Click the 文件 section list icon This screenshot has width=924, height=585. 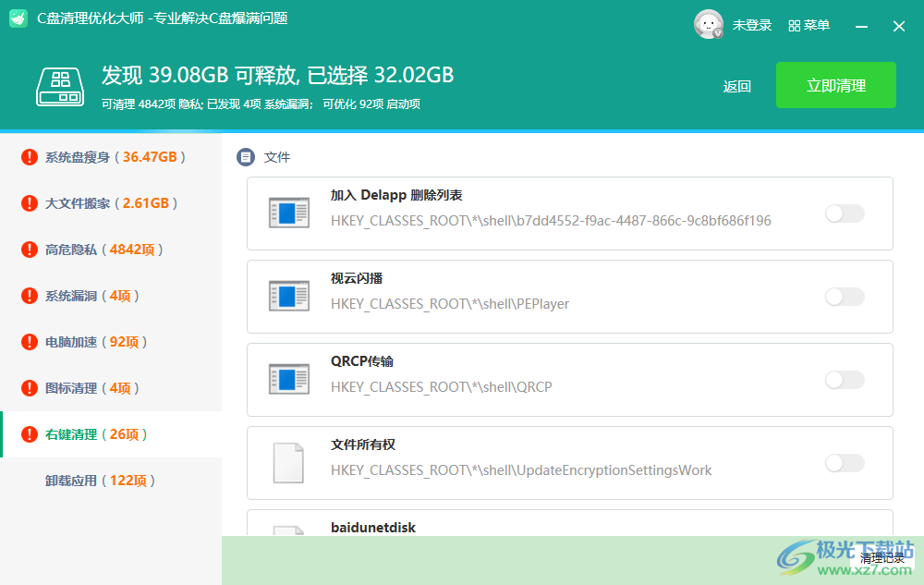pos(245,157)
